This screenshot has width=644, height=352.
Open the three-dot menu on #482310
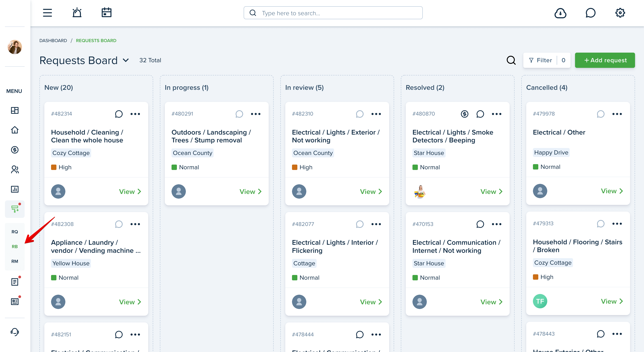376,114
